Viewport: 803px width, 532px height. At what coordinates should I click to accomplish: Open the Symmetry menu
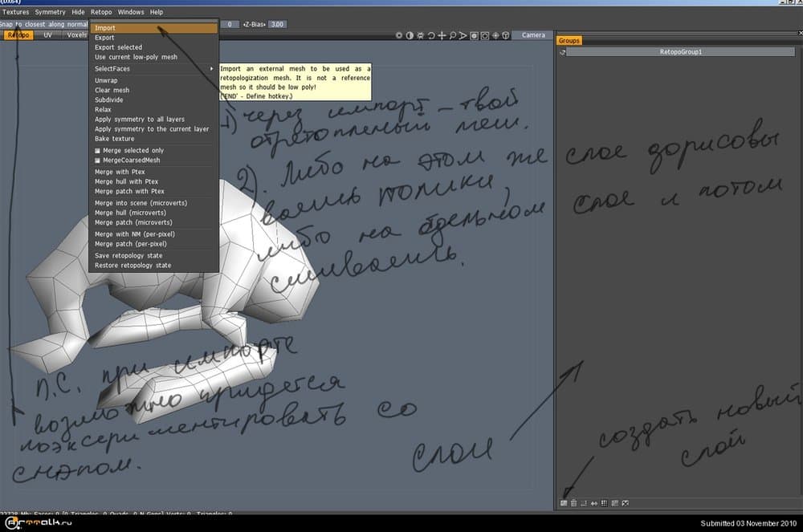click(50, 12)
